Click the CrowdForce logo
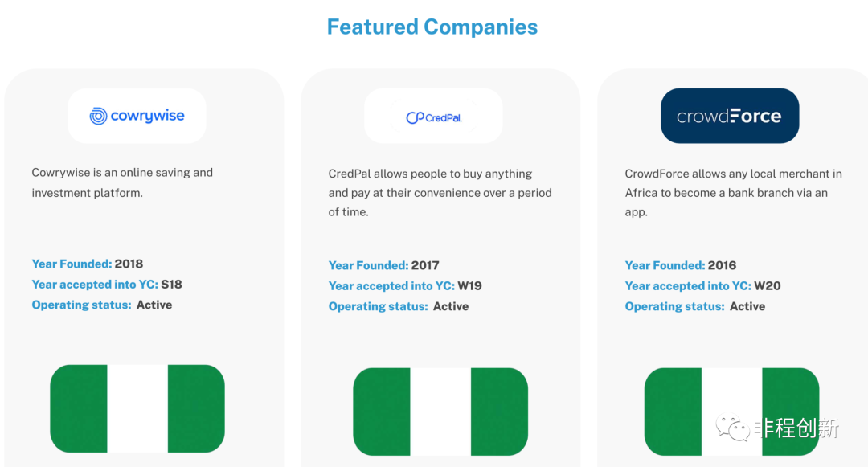Screen dimensions: 868x467 point(730,116)
